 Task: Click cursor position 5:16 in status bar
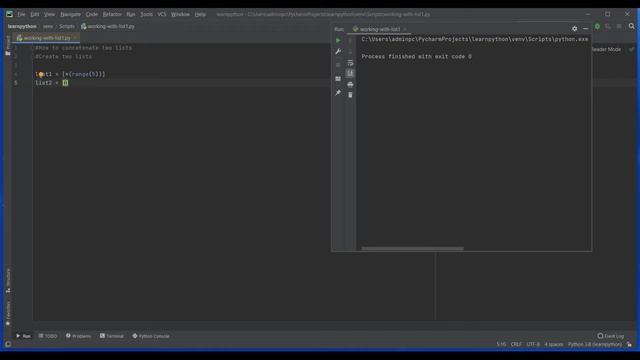point(501,344)
